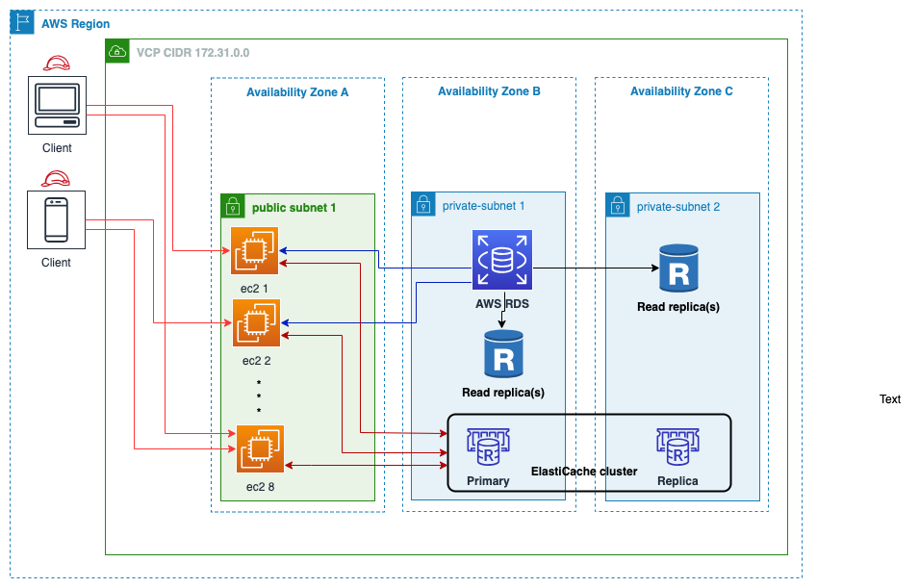Click the private-subnet 1 lock icon
Image resolution: width=919 pixels, height=588 pixels.
click(423, 205)
